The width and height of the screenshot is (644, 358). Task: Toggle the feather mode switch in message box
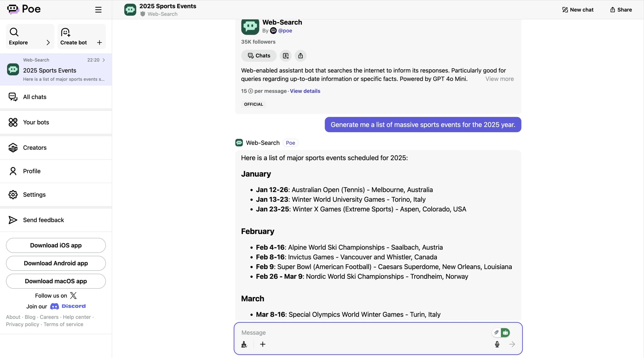496,332
